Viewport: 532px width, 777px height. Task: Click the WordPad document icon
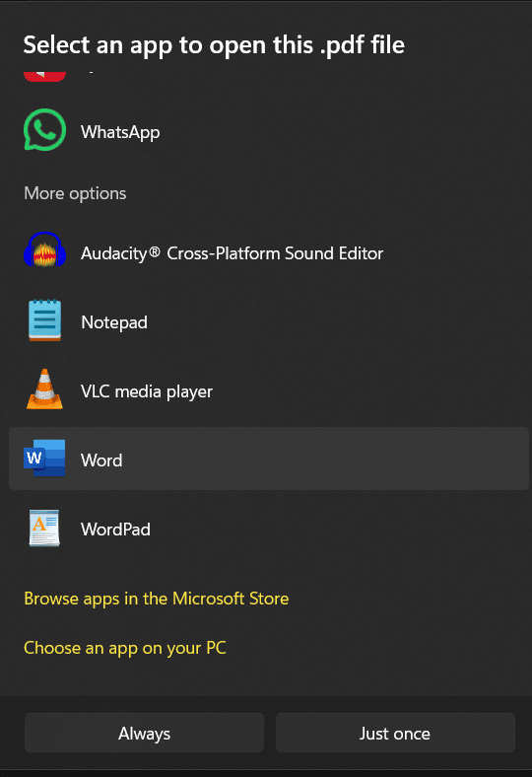click(44, 529)
